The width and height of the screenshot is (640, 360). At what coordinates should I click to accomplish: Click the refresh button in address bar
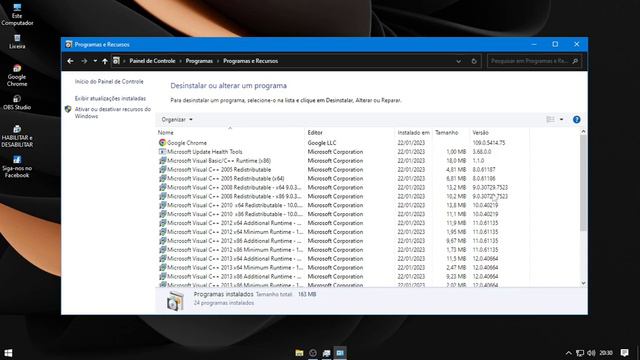(474, 61)
